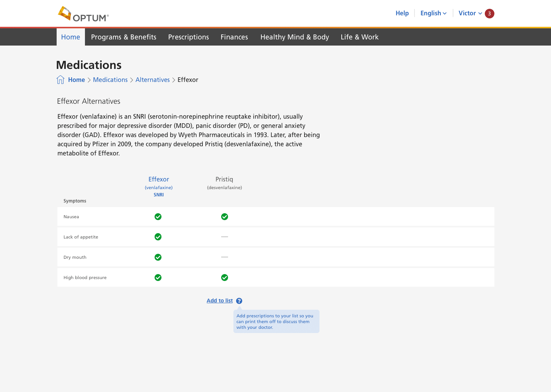551x392 pixels.
Task: Click Effexor's Dry mouth checkmark
Action: pos(158,257)
